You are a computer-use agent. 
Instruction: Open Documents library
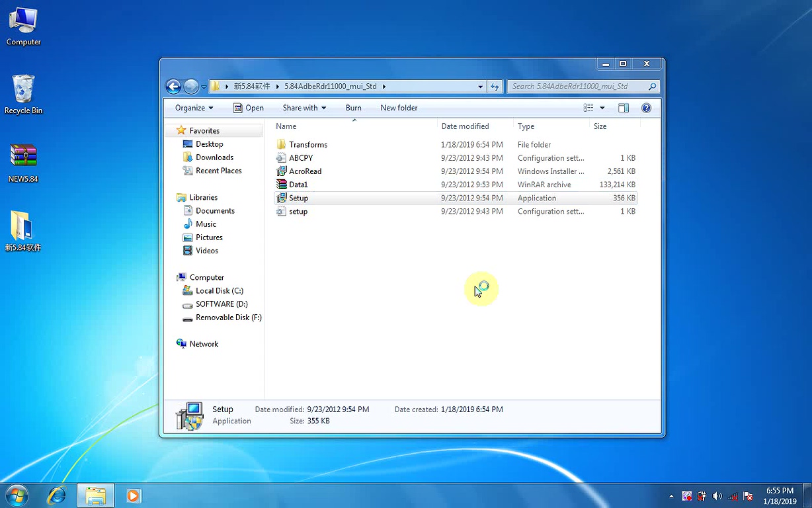point(215,211)
